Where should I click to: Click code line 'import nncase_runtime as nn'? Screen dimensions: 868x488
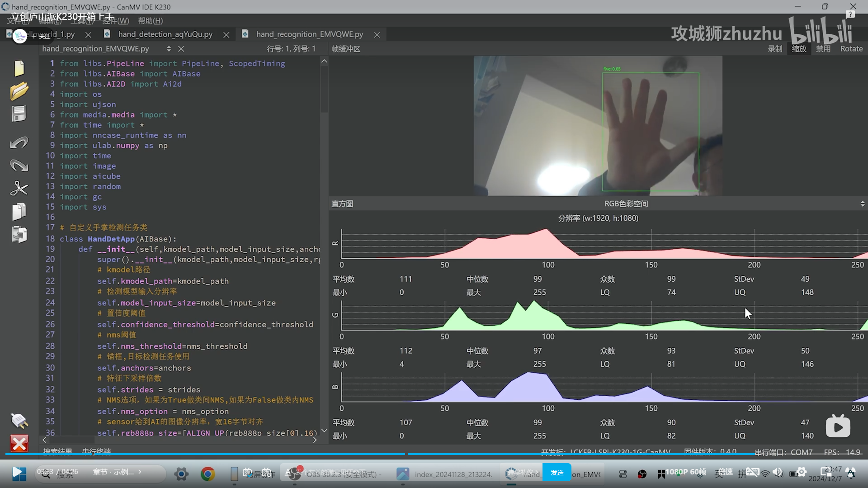coord(123,135)
